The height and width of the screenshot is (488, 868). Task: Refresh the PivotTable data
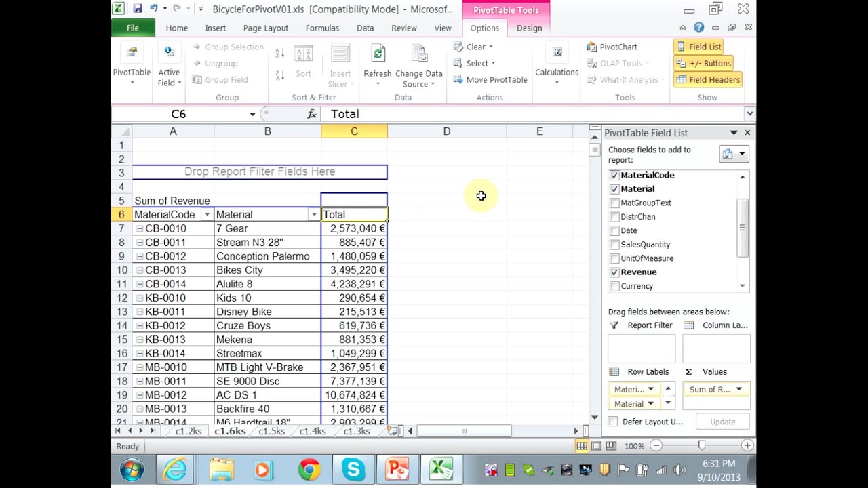[378, 65]
